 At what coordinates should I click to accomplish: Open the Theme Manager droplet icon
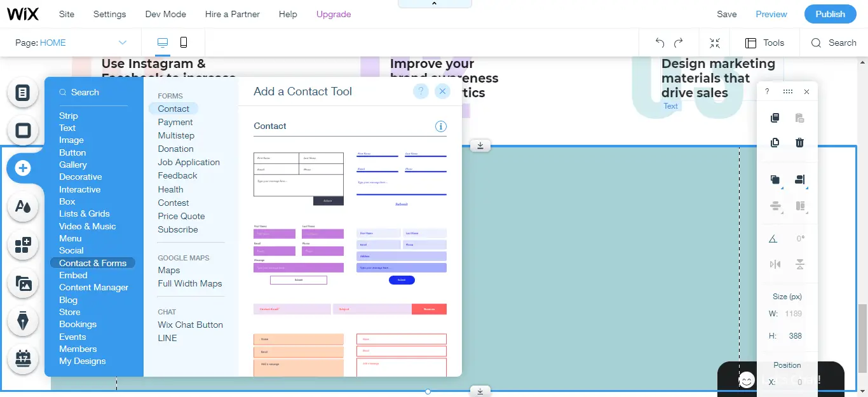tap(23, 206)
